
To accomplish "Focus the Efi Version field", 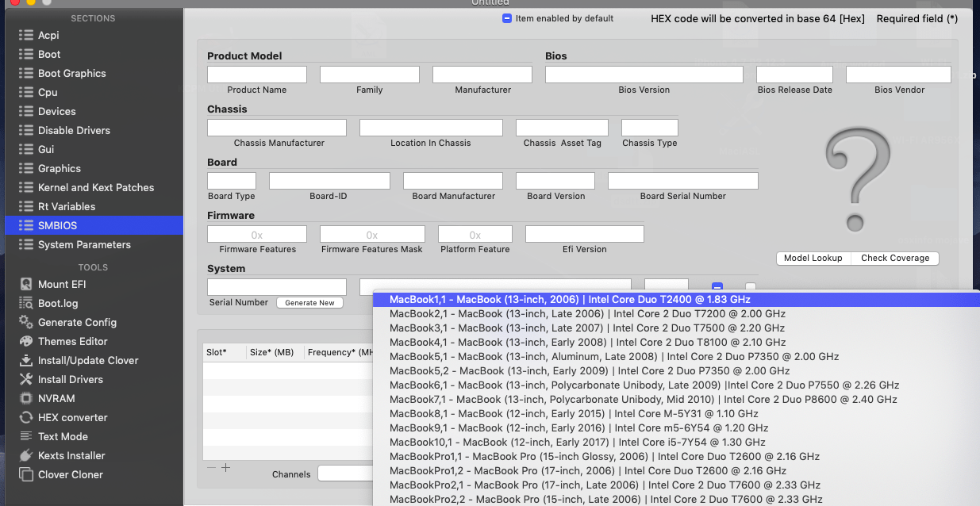I will [x=585, y=234].
